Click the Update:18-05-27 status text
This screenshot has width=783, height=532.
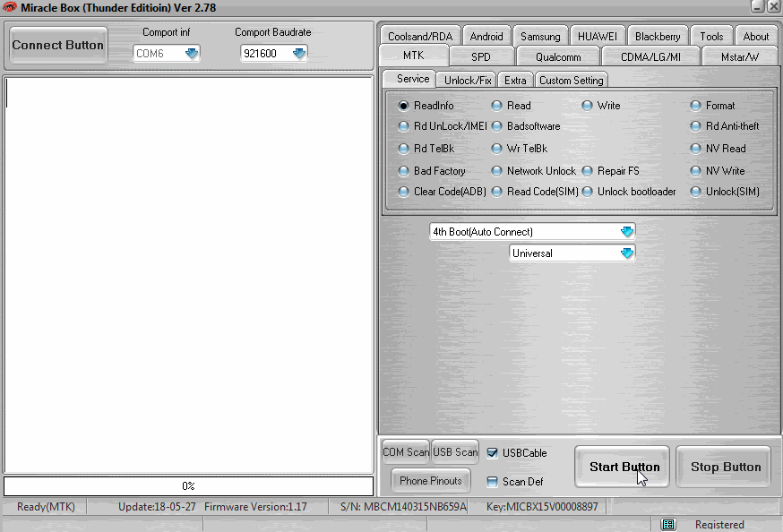(x=157, y=507)
